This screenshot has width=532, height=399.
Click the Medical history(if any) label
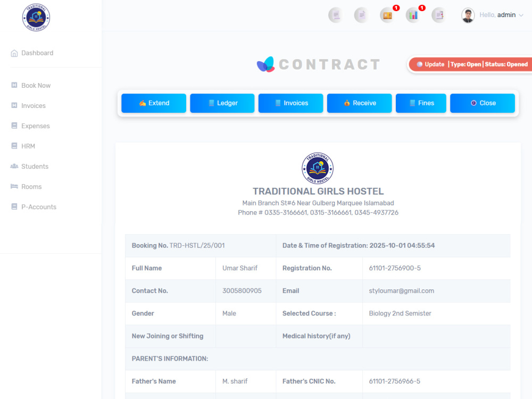[317, 336]
